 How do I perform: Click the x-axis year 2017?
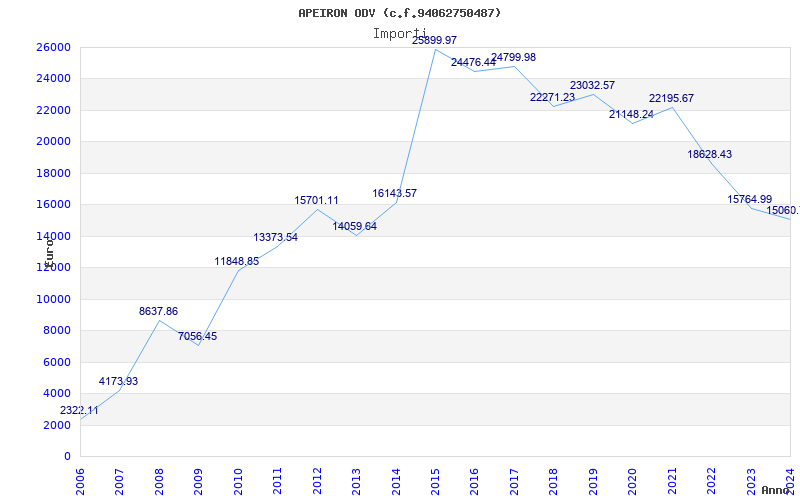514,480
